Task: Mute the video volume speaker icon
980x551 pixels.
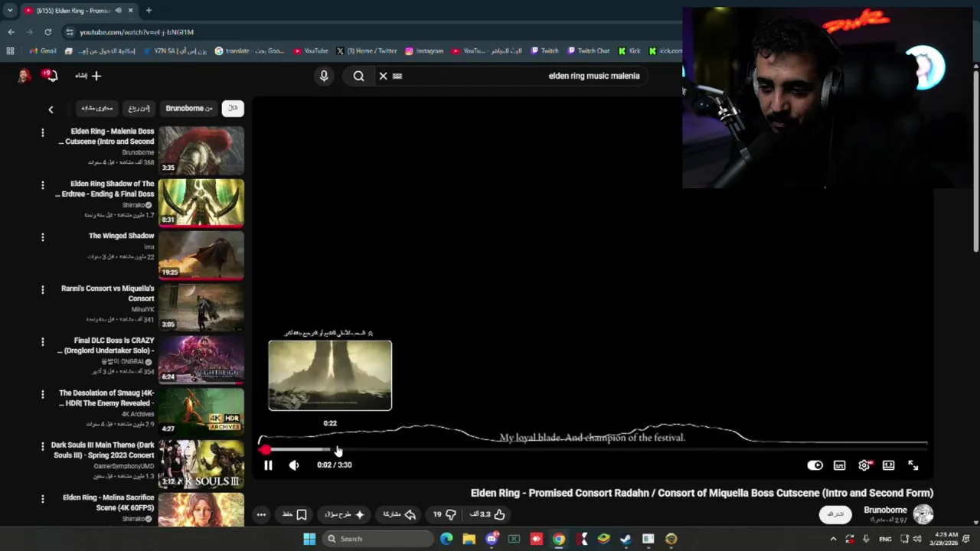Action: coord(294,465)
